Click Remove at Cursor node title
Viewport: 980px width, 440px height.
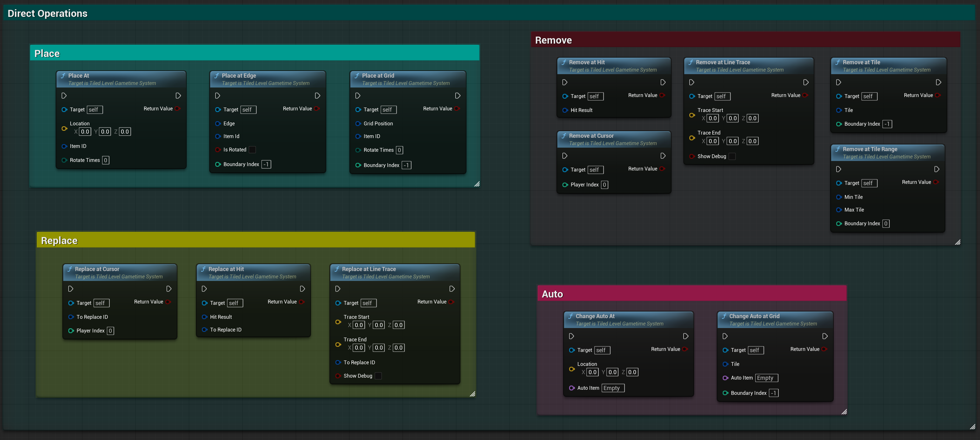tap(591, 136)
